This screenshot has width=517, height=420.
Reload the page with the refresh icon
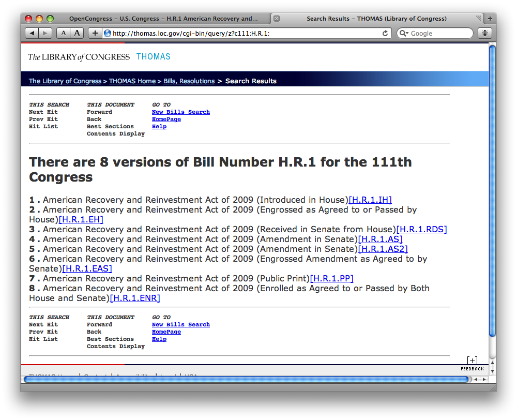coord(385,33)
